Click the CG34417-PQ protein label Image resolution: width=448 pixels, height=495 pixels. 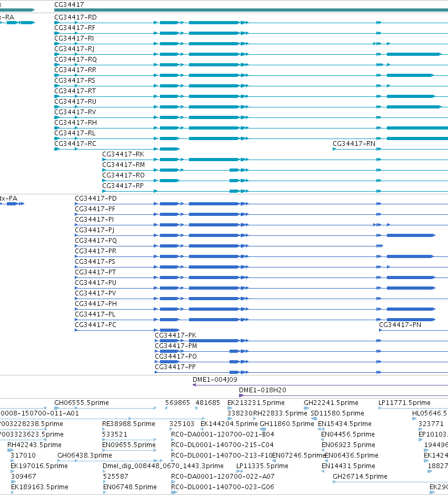(96, 241)
